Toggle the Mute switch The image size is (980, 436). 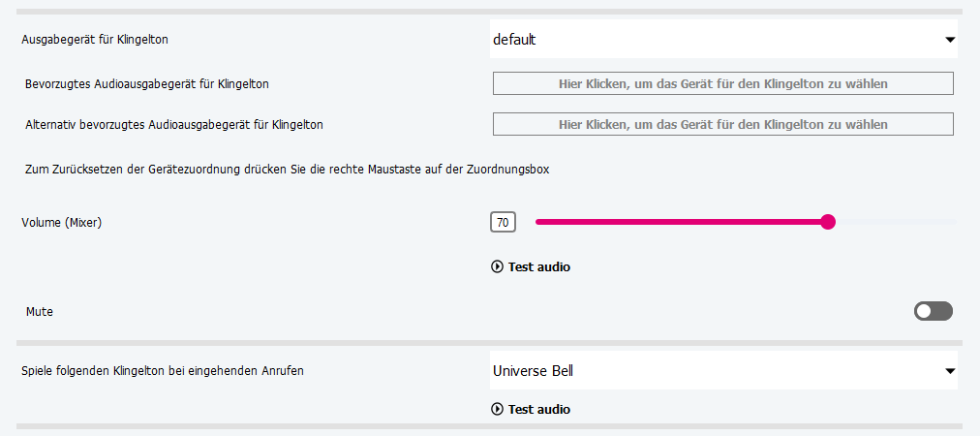934,311
